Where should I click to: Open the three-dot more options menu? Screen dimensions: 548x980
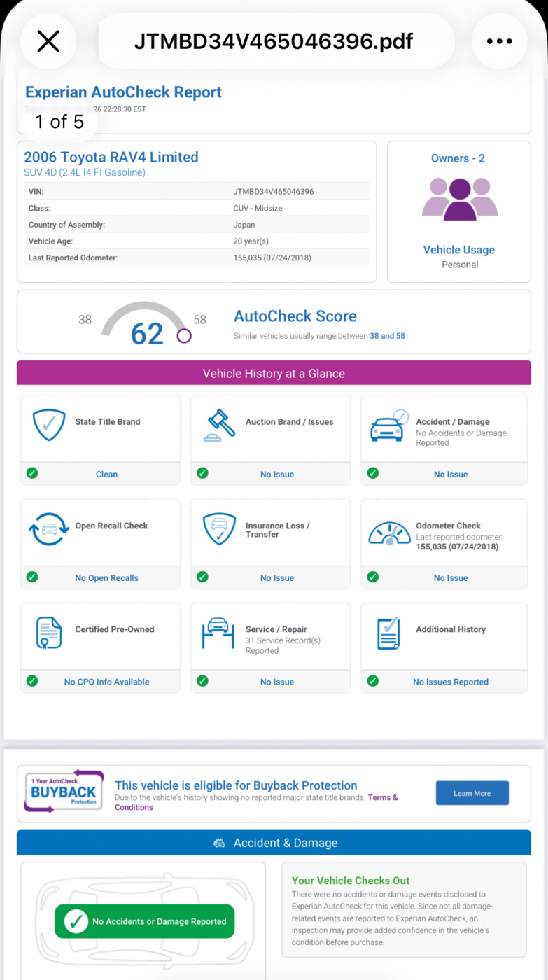coord(499,42)
